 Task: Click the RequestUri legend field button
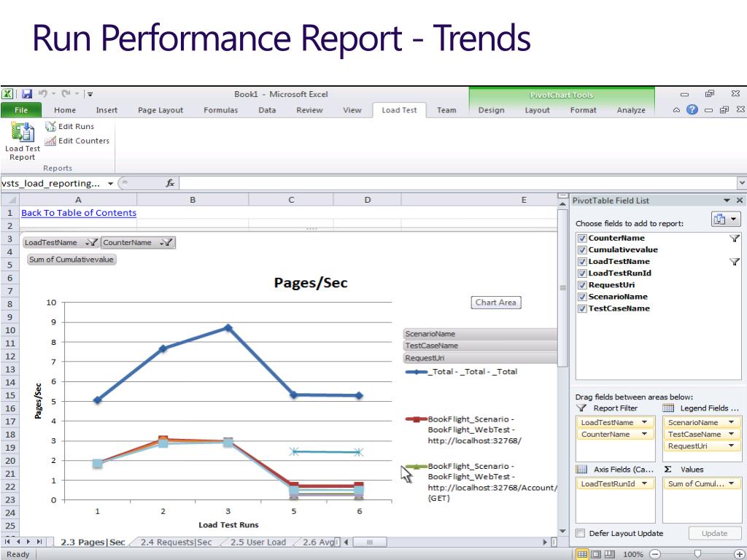(480, 358)
